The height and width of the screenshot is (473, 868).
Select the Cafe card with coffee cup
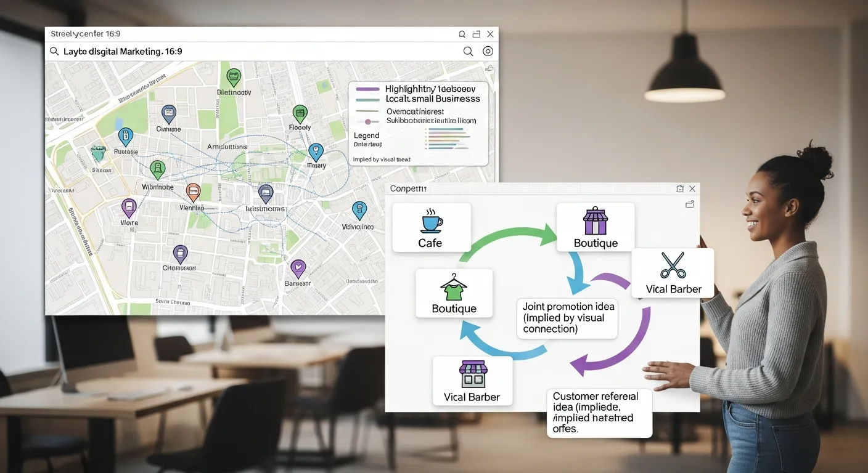[x=431, y=227]
